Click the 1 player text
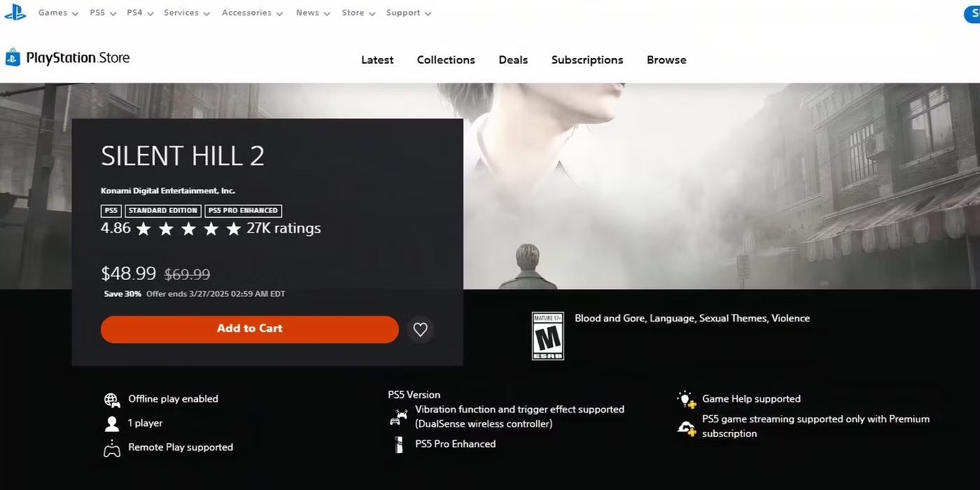This screenshot has height=490, width=980. pyautogui.click(x=145, y=423)
